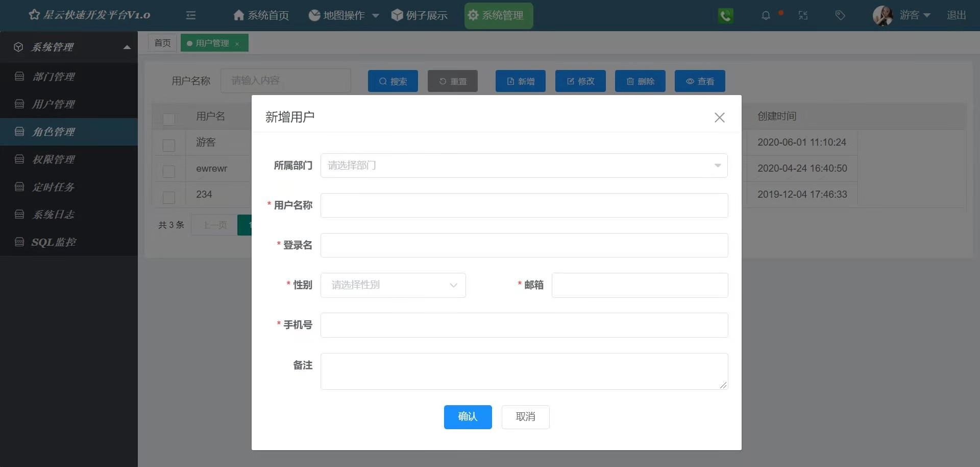Click the star logo beside 星云快速开发平台V1.0
Viewport: 980px width, 467px height.
tap(34, 15)
